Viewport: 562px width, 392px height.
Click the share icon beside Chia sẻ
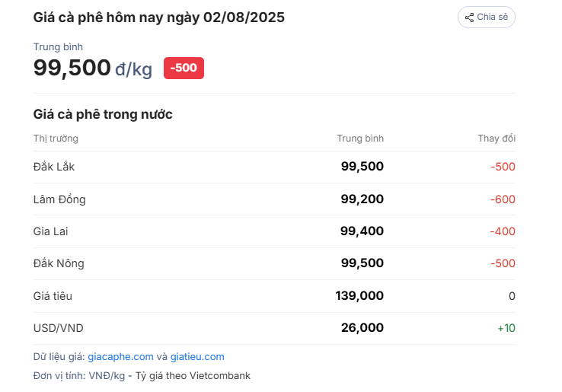tap(469, 18)
